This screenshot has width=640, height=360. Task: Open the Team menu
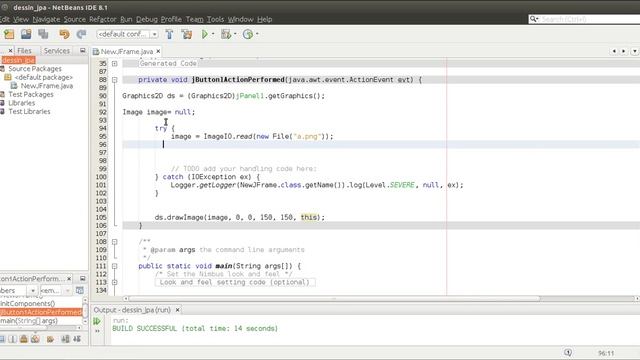194,19
